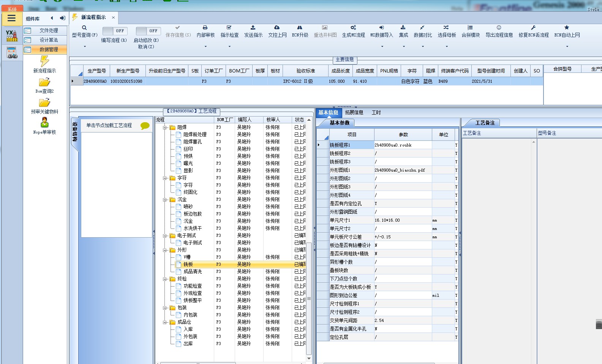Switch to the 拓展信息 tab
Image resolution: width=602 pixels, height=364 pixels.
[354, 113]
